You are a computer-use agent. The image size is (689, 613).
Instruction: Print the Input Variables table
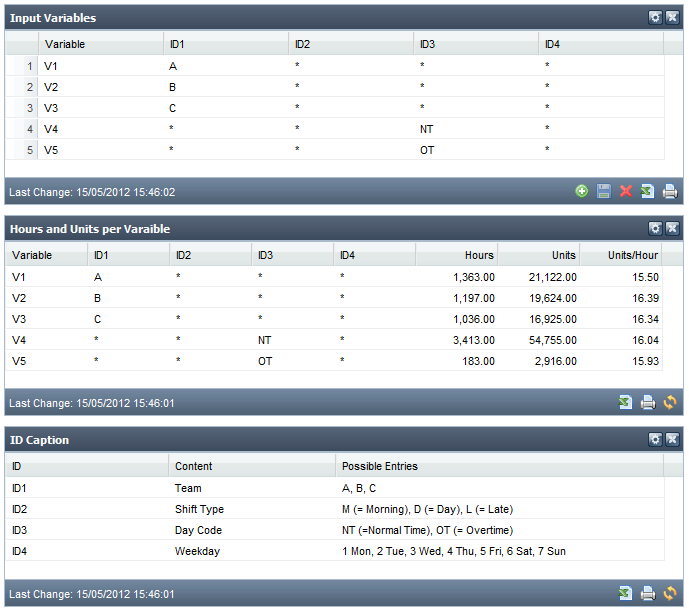click(x=670, y=191)
